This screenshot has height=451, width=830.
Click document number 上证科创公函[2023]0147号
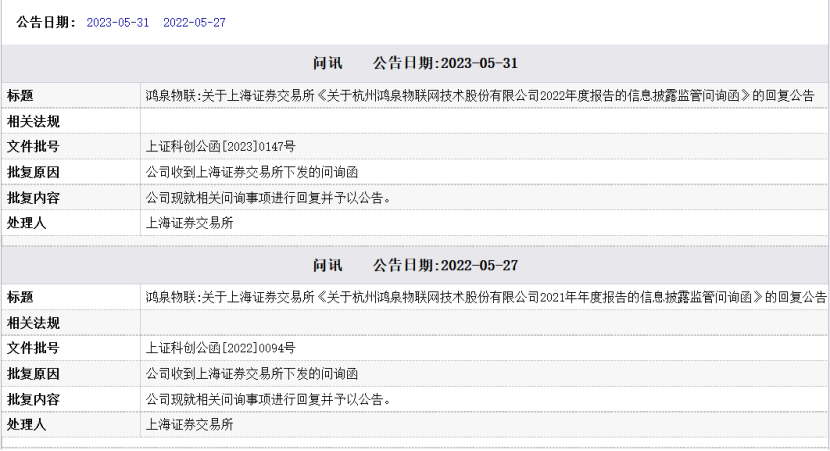click(x=220, y=147)
